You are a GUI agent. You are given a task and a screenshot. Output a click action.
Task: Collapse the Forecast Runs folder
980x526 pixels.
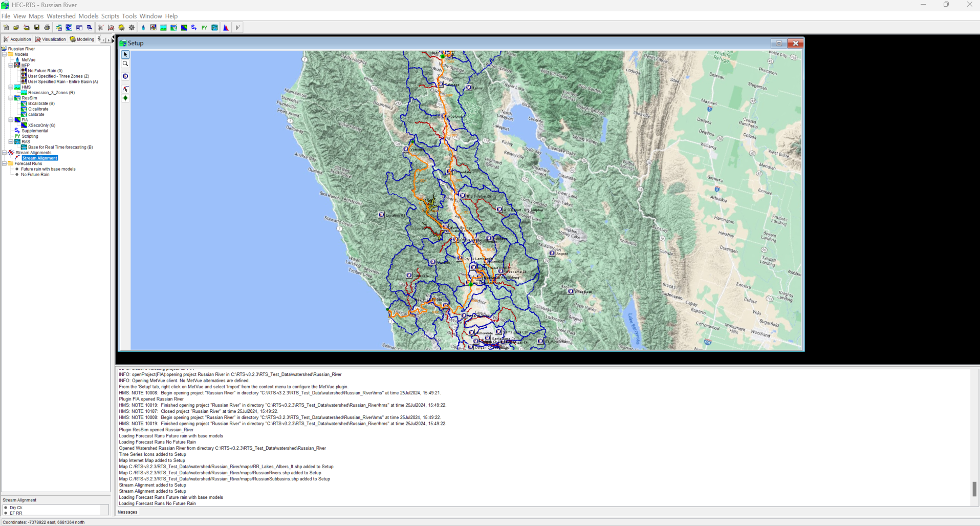5,163
